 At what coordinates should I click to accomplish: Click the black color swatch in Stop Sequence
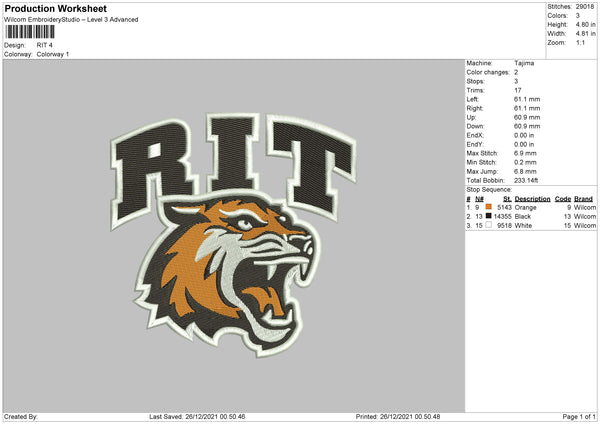[x=488, y=216]
